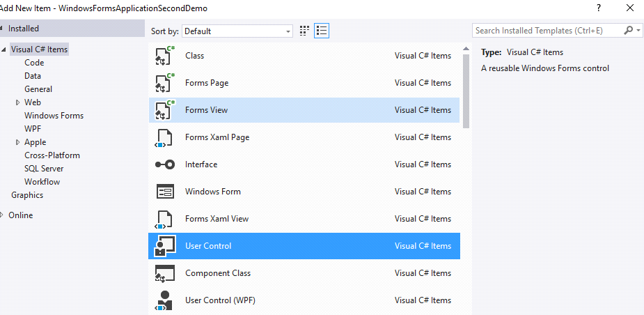Switch to small icons list view

click(x=322, y=31)
